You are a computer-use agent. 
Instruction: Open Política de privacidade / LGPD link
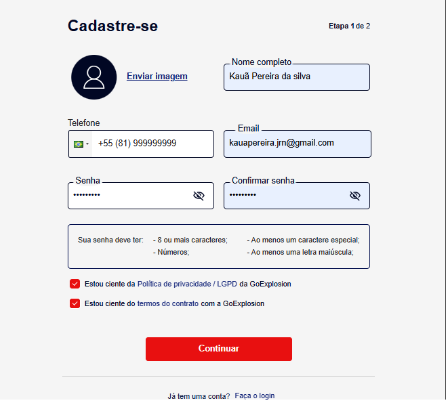(x=187, y=284)
